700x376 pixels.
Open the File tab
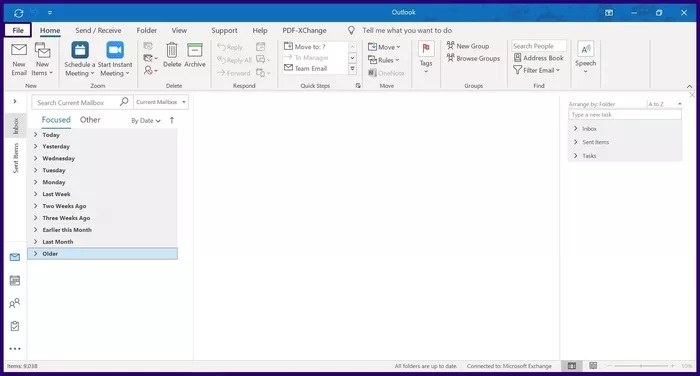[x=18, y=30]
